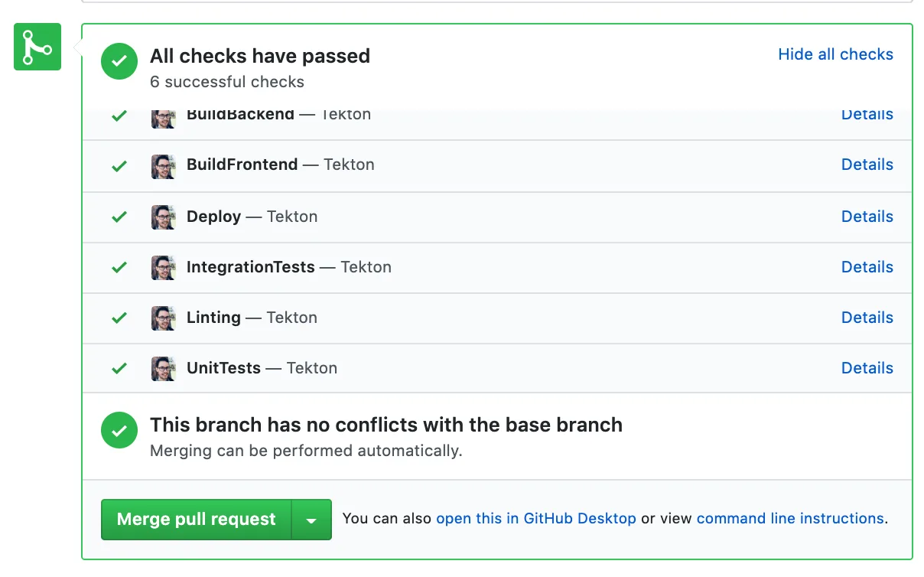Open Details for the BuildBackend check

[x=867, y=115]
